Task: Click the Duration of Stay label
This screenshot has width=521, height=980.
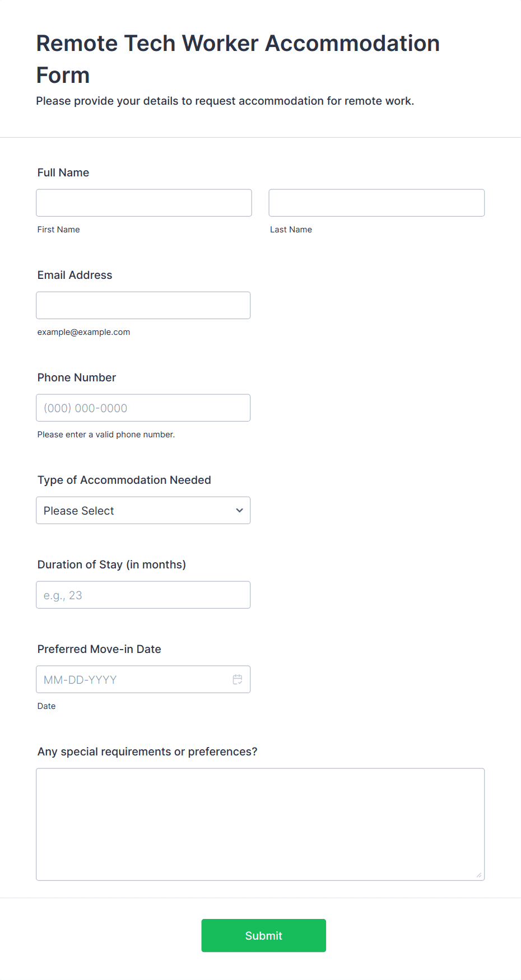Action: pyautogui.click(x=111, y=564)
